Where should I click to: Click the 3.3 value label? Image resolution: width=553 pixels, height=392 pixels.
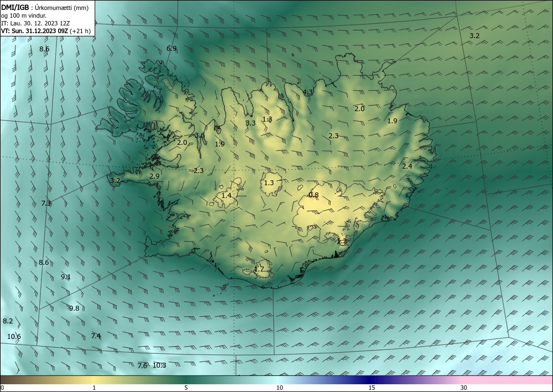click(251, 123)
